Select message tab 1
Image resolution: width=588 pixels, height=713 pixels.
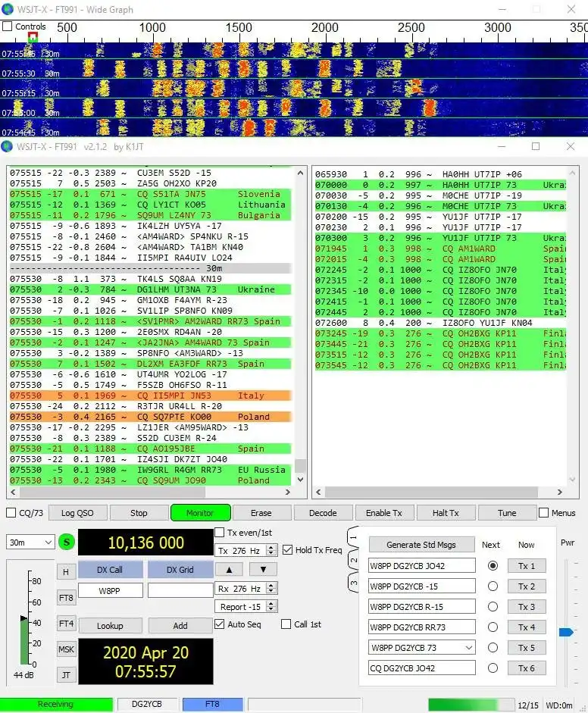pos(353,537)
